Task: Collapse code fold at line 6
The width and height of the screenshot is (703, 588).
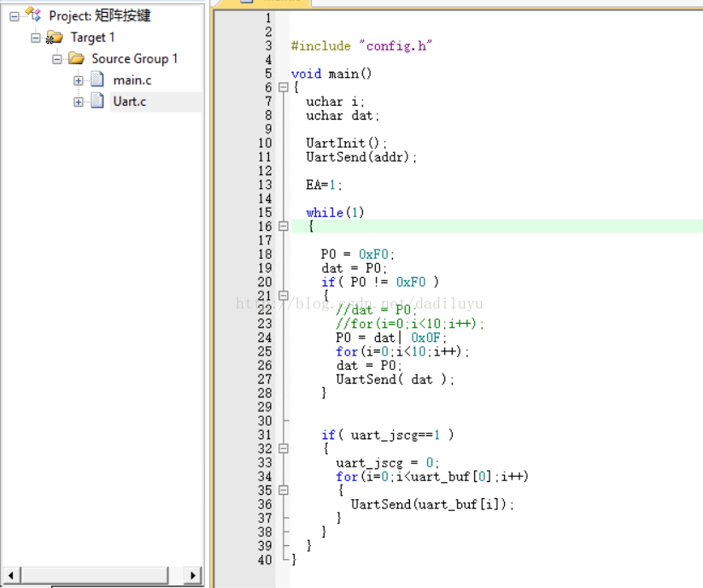Action: point(284,87)
